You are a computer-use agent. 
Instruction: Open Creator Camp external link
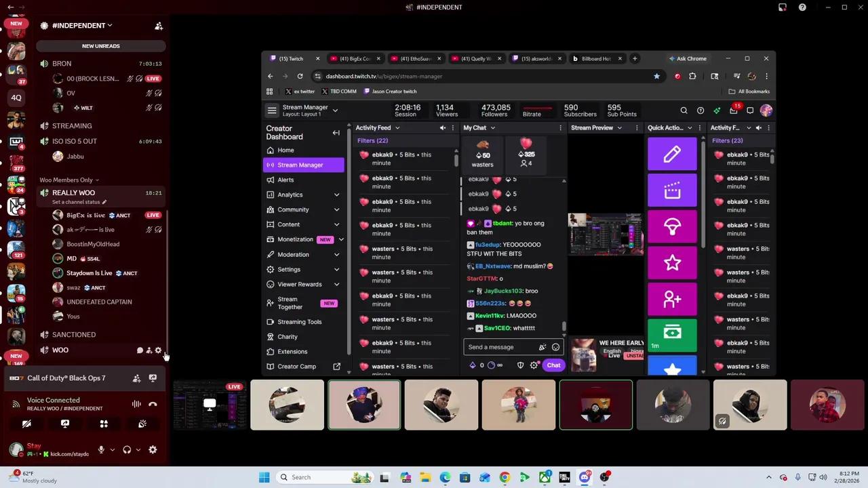pyautogui.click(x=303, y=367)
